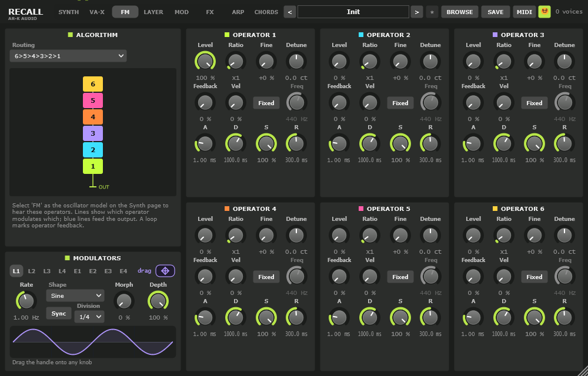Click the SAVE preset button
Viewport: 588px width, 376px height.
coord(495,12)
